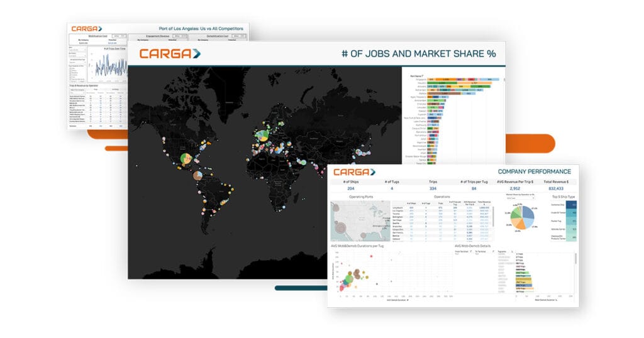
Task: Click the Port Name sort icon
Action: coord(423,75)
